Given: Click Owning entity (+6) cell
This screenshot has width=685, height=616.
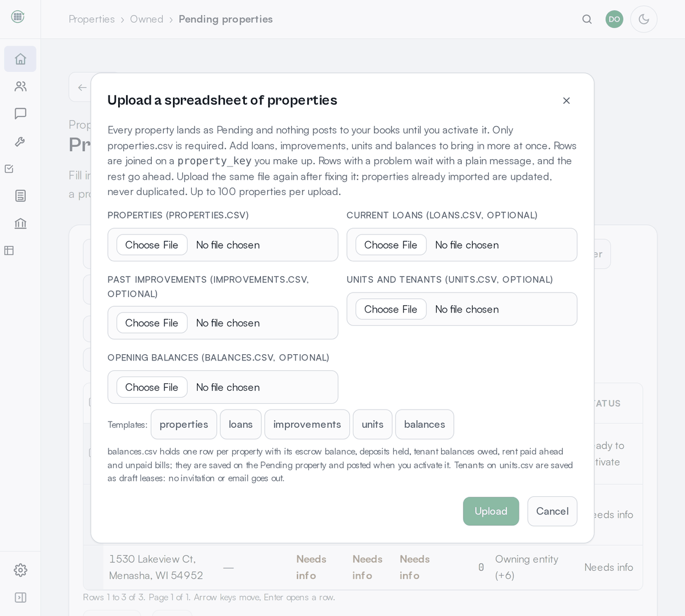Looking at the screenshot, I should coord(527,567).
